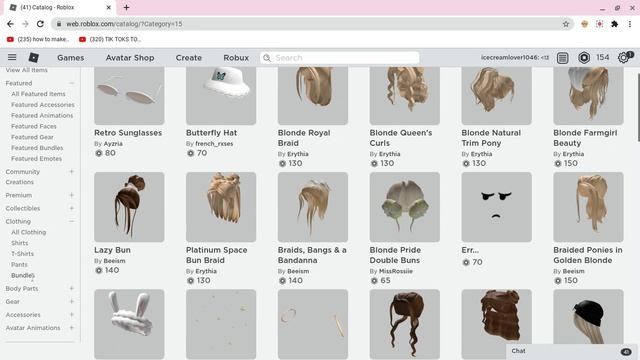Collapse the Featured category section
The height and width of the screenshot is (360, 640).
(71, 83)
